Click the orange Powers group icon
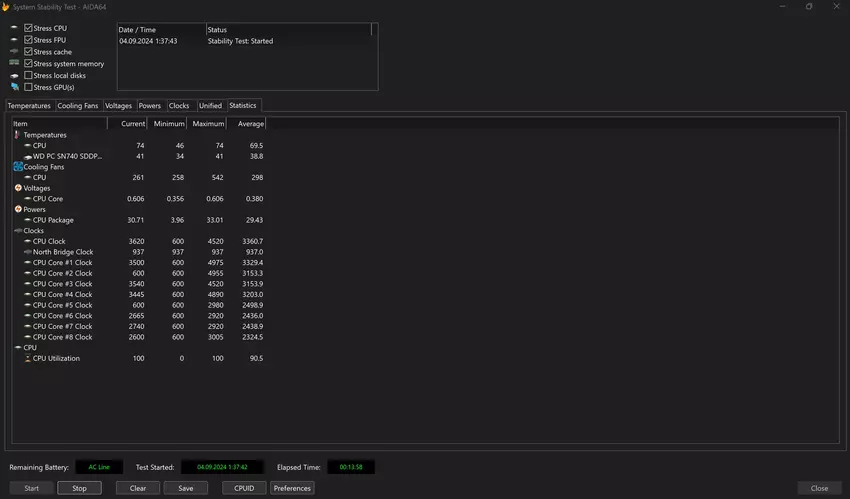The height and width of the screenshot is (499, 850). coord(18,210)
